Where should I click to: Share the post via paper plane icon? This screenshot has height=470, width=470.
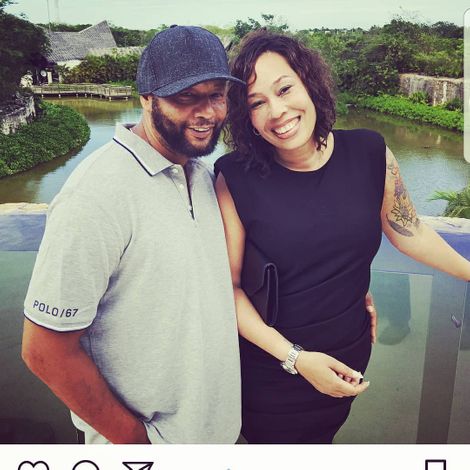click(138, 466)
